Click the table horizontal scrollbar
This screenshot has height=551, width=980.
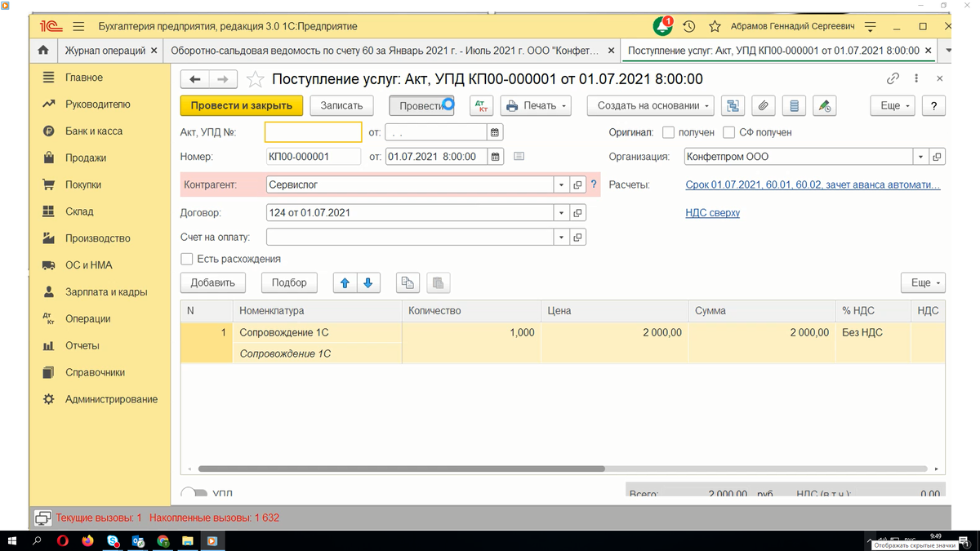coord(401,469)
